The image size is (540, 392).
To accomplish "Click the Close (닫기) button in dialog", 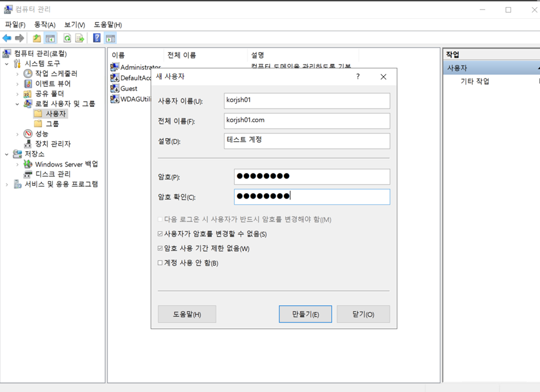I will 363,314.
